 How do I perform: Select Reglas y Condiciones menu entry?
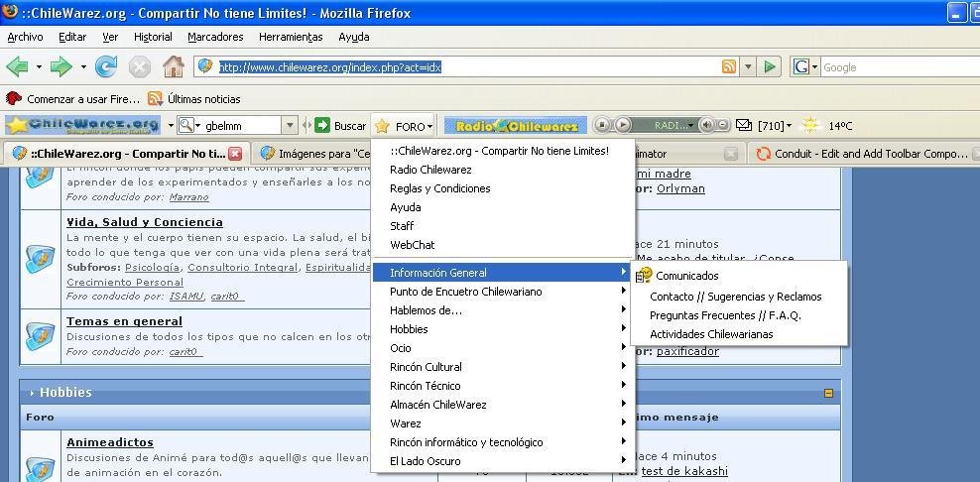(504, 188)
